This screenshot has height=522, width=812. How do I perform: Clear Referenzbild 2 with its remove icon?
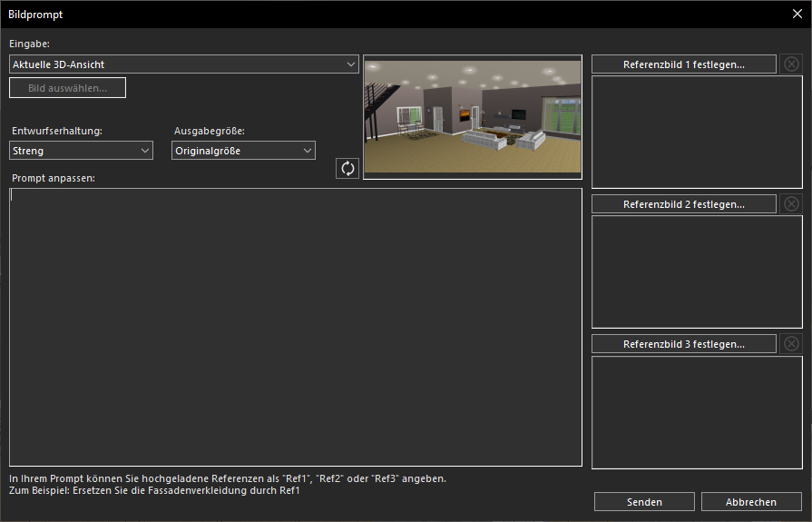pyautogui.click(x=791, y=204)
